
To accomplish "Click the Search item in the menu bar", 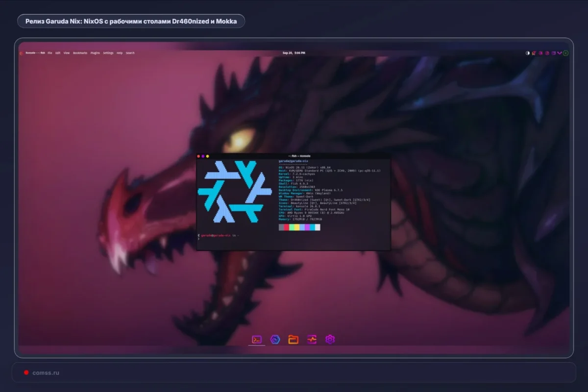I will 130,53.
